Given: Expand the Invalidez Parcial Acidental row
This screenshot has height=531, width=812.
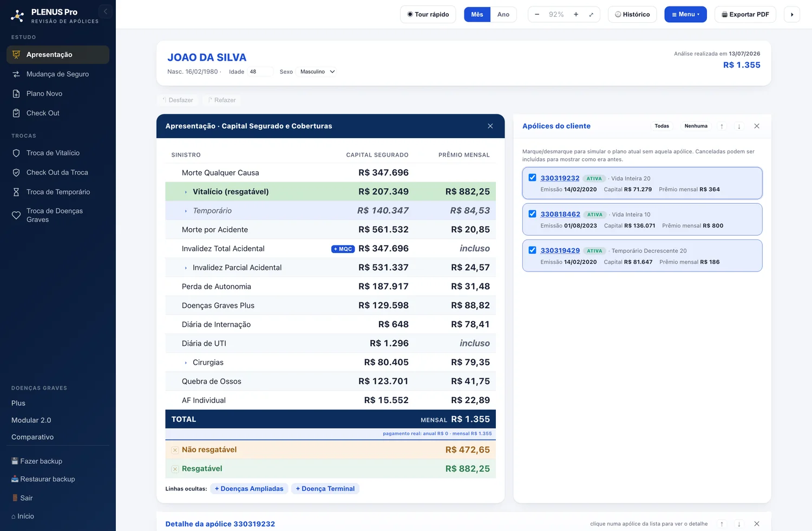Looking at the screenshot, I should click(x=186, y=268).
